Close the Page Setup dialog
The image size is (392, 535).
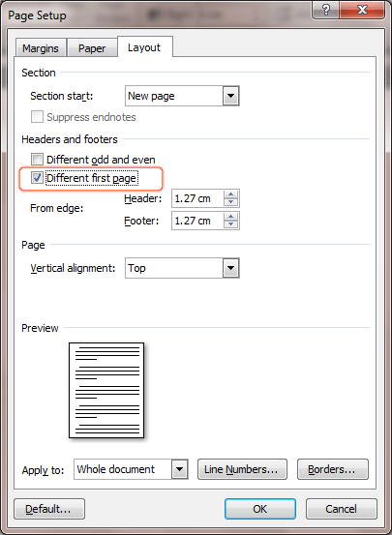tap(362, 10)
